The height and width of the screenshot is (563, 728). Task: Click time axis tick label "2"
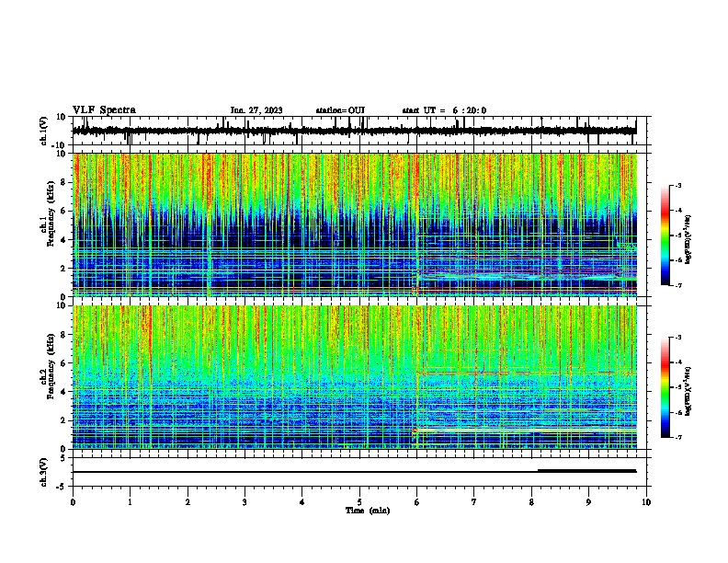(x=188, y=502)
